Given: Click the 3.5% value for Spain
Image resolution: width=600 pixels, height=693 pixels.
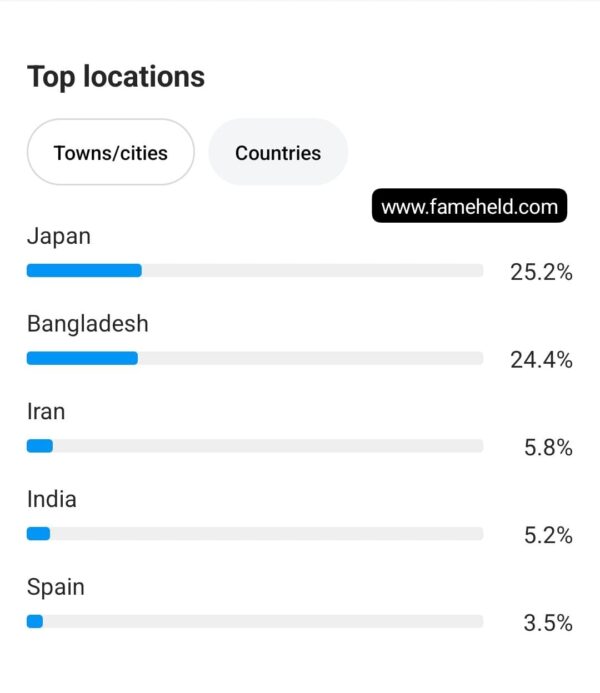Looking at the screenshot, I should [x=548, y=623].
